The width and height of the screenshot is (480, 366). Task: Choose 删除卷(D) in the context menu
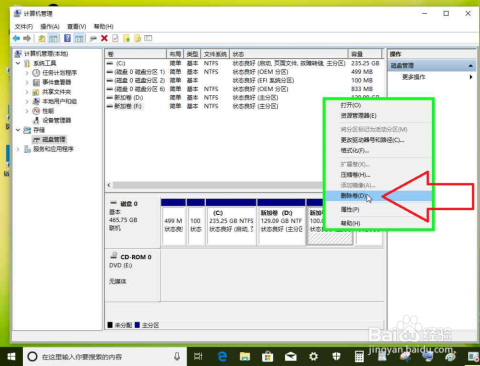[379, 196]
